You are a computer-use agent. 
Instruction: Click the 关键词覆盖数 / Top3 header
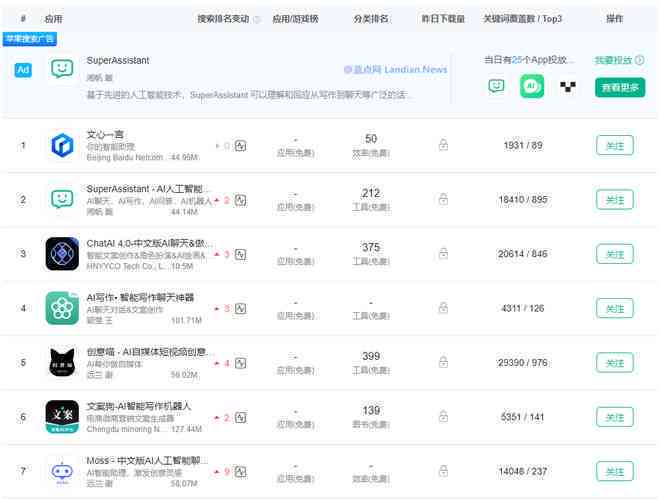pos(523,19)
